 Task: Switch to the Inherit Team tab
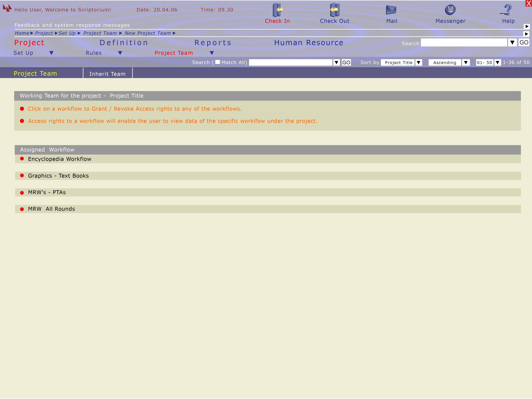point(107,74)
